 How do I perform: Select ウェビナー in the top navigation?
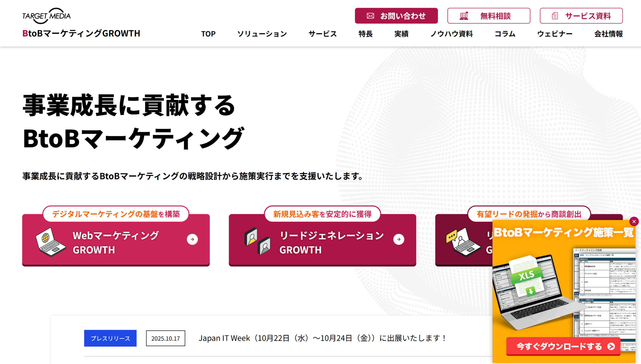(x=555, y=34)
